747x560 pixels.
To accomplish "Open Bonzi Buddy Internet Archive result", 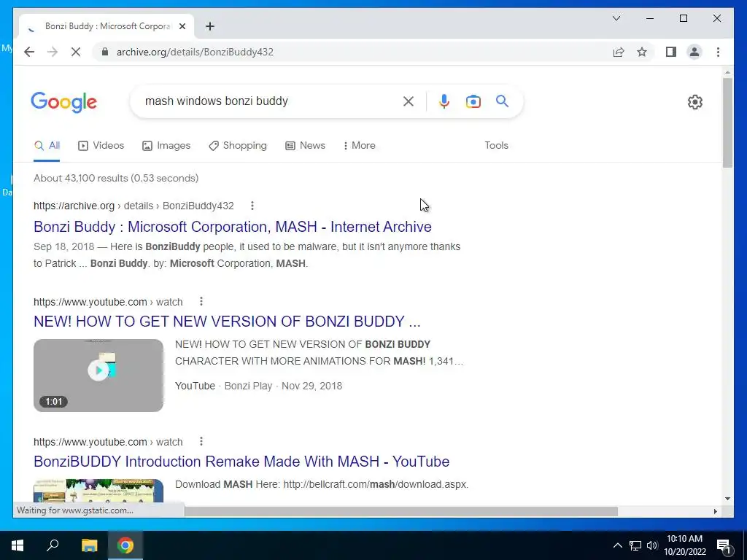I will pos(233,227).
